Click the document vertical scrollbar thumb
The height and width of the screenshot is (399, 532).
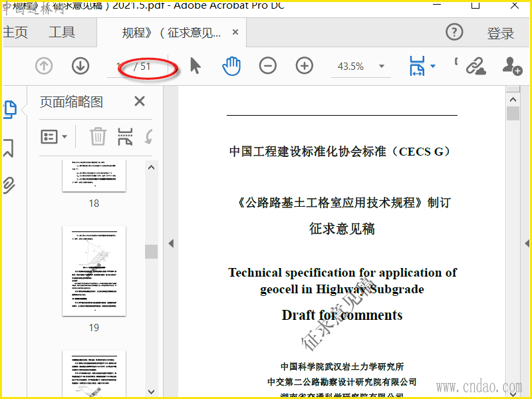point(513,113)
